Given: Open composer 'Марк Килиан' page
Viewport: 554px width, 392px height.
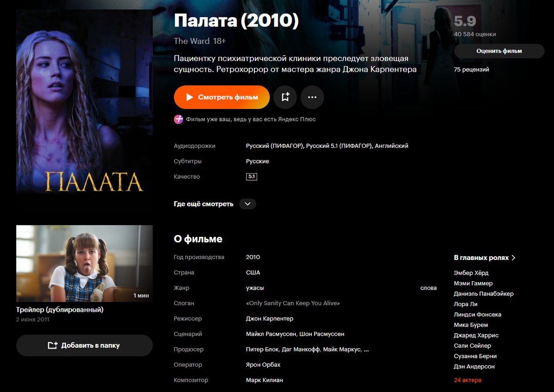Looking at the screenshot, I should [265, 380].
